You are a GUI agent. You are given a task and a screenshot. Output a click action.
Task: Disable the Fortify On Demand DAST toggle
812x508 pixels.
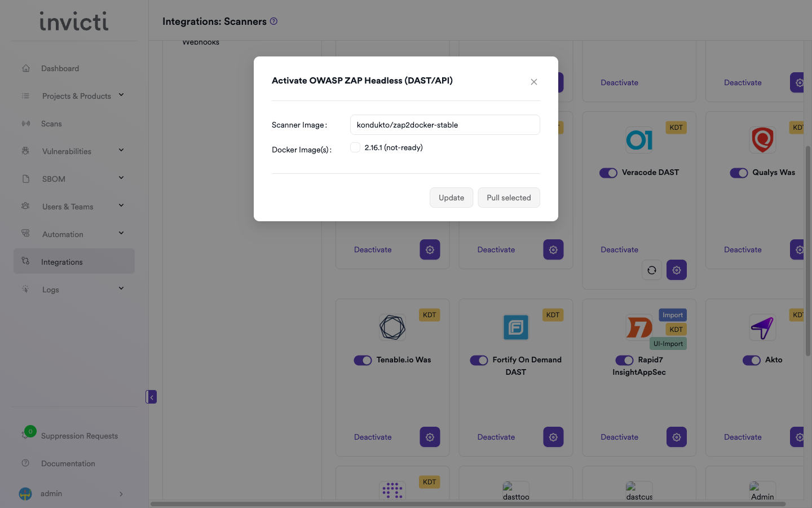pyautogui.click(x=479, y=360)
